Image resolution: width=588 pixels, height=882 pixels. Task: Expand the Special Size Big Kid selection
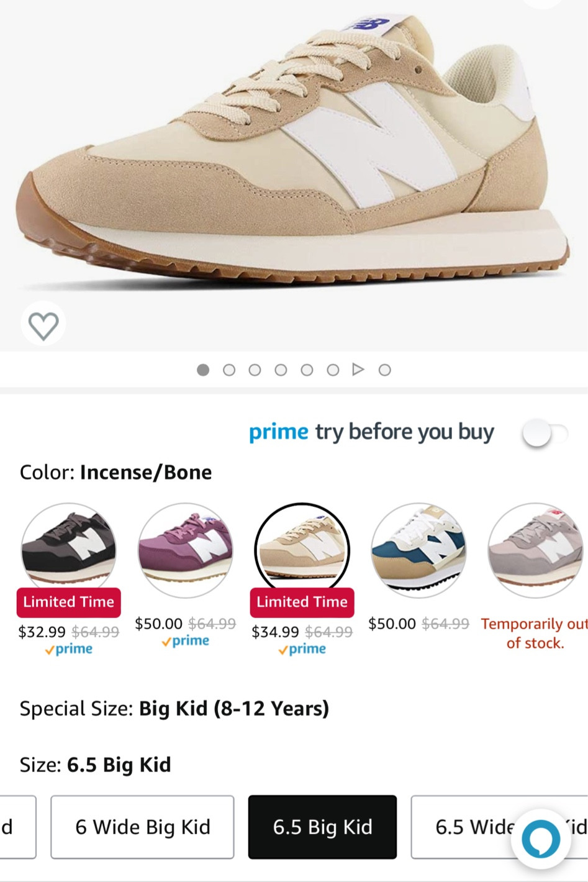click(173, 708)
